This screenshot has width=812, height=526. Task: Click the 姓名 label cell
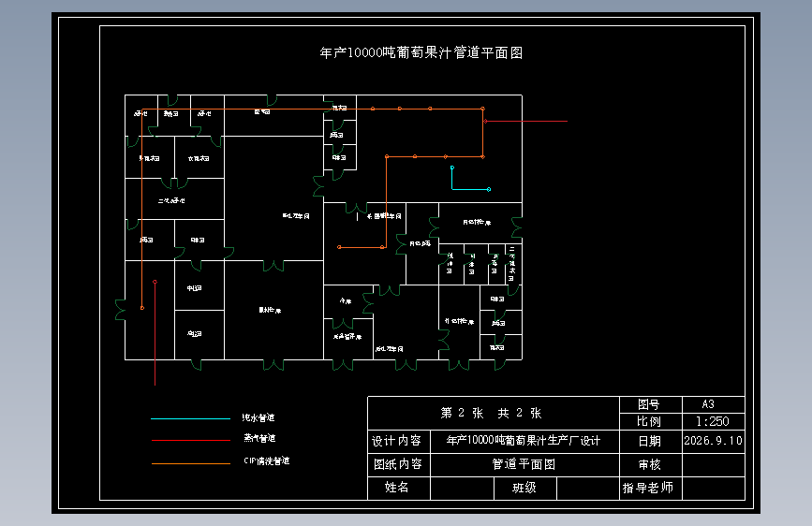click(399, 488)
